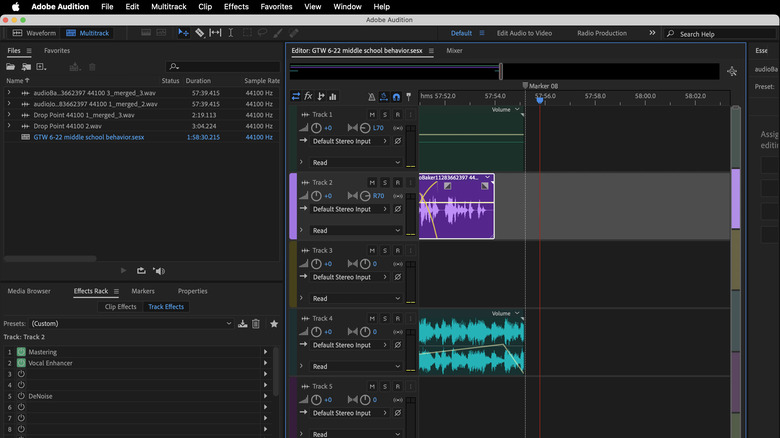Switch to the Waveform view
Viewport: 780px width, 438px height.
(x=35, y=33)
